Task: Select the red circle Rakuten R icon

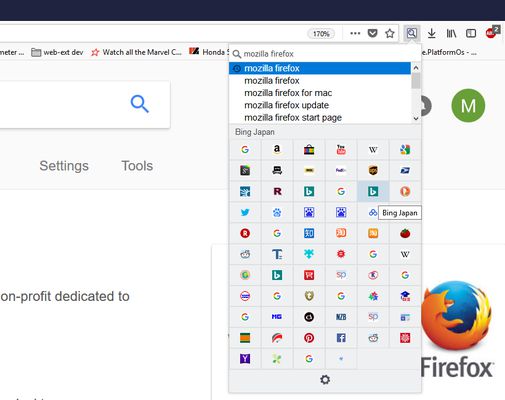Action: tap(245, 233)
